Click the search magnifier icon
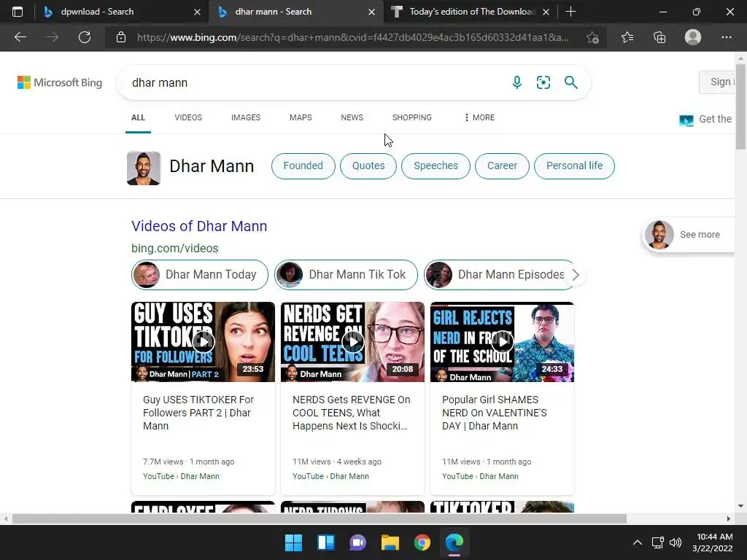Screen dimensions: 747x560 click(x=570, y=82)
